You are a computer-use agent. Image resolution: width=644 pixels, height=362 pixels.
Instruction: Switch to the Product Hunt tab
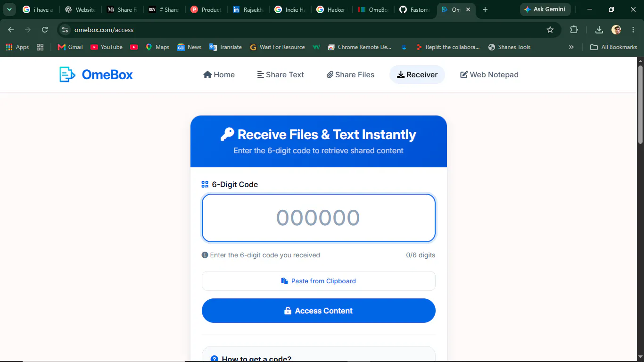[x=206, y=9]
